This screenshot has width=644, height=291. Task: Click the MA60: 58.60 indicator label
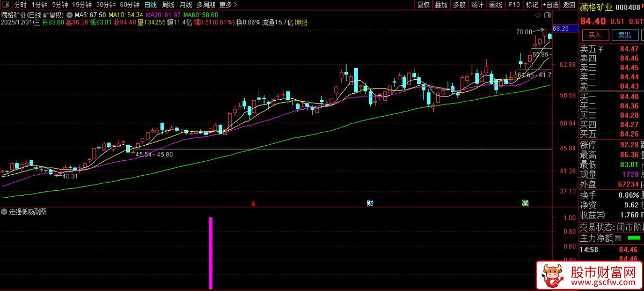click(201, 14)
